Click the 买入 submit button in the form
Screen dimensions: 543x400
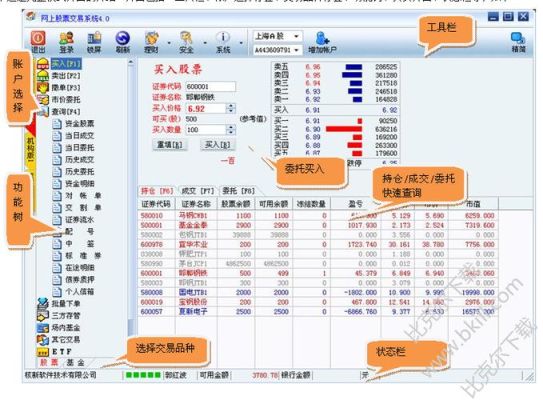(x=217, y=144)
